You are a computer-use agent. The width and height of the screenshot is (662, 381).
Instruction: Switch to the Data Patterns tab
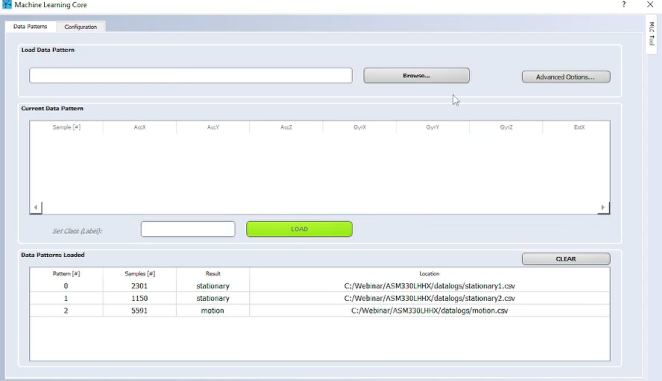point(30,26)
